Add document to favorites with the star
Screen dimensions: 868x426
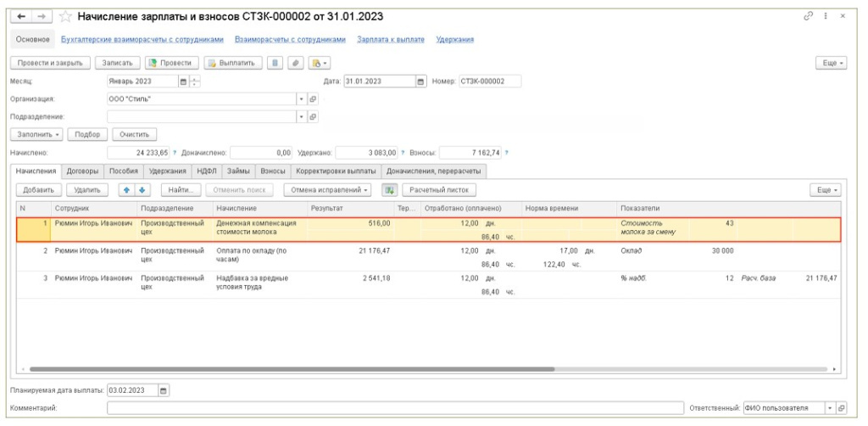pyautogui.click(x=65, y=17)
